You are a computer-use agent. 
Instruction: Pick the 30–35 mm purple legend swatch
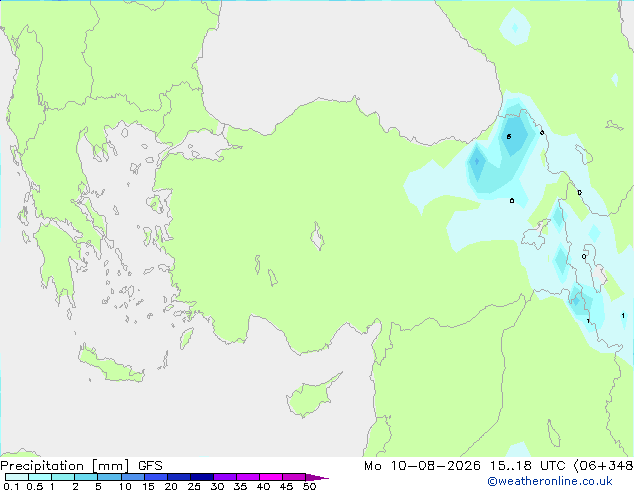click(x=224, y=477)
